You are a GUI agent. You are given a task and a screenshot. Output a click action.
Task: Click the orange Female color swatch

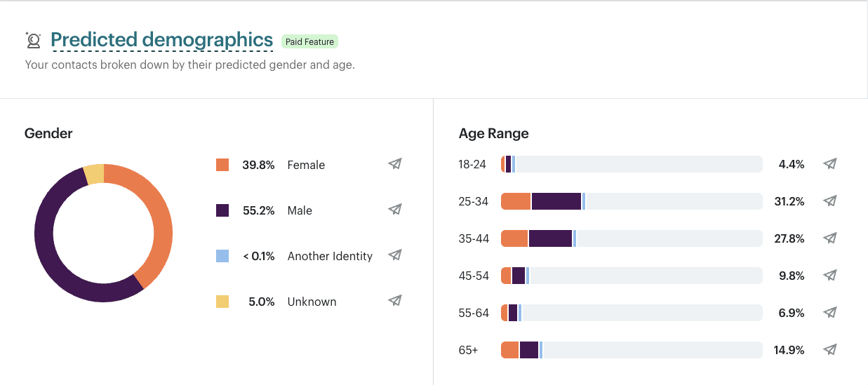[x=222, y=165]
